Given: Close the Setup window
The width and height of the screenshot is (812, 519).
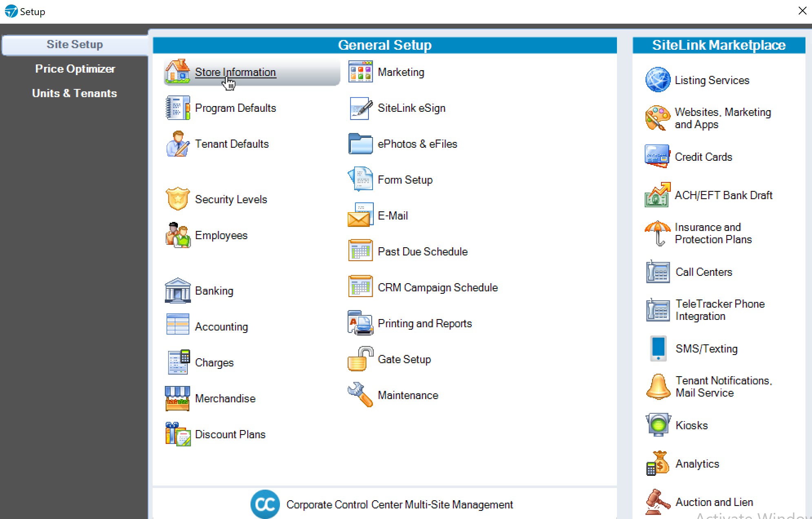Looking at the screenshot, I should (x=802, y=11).
